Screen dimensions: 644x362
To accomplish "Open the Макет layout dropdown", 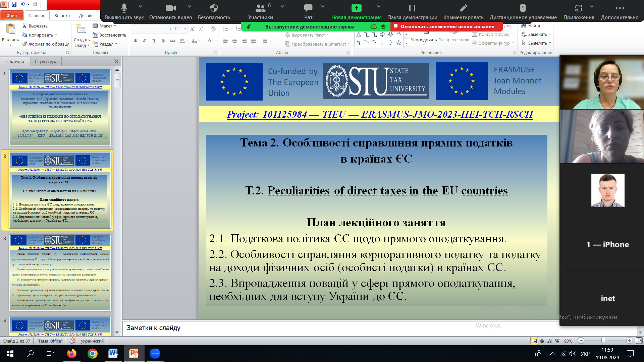I will 104,26.
